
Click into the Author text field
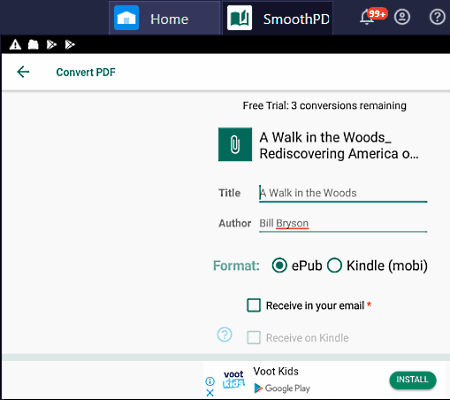[343, 223]
